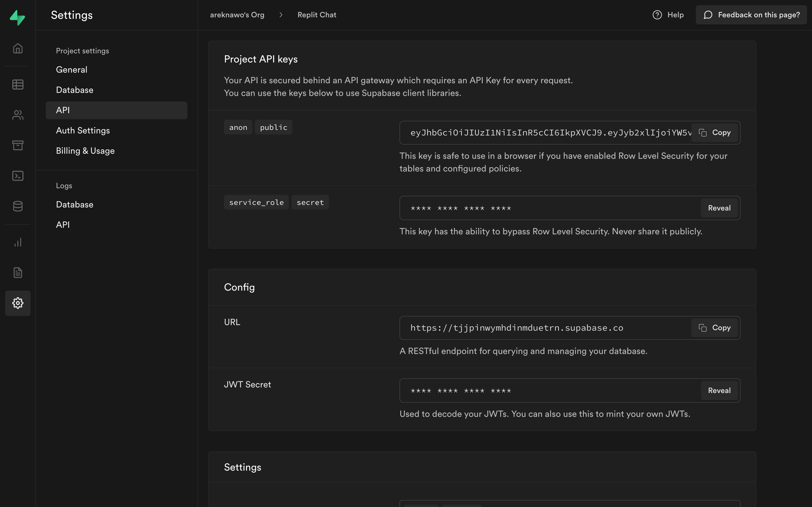The image size is (812, 507).
Task: Open the Database cylinder icon
Action: tap(18, 206)
